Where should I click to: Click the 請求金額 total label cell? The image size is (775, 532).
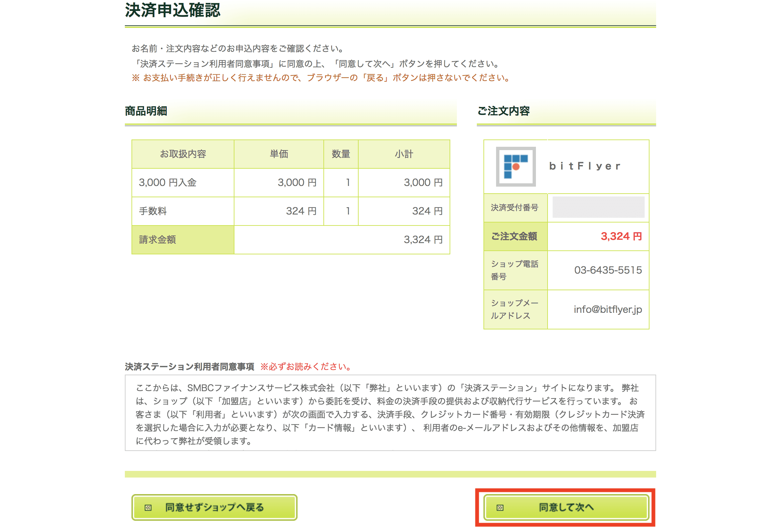(x=157, y=240)
